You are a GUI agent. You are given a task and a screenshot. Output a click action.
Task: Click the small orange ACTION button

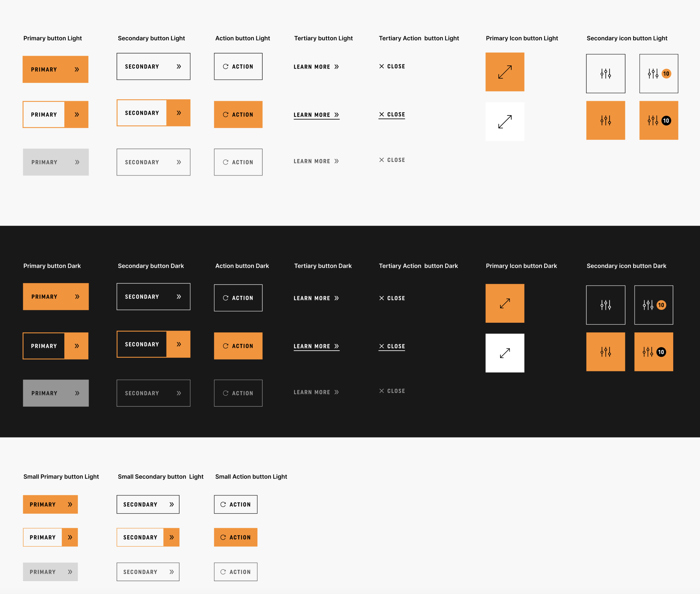point(236,537)
